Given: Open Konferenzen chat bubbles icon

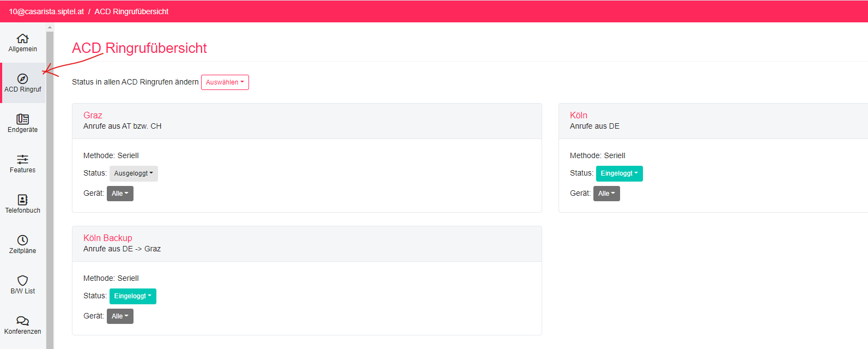Looking at the screenshot, I should [22, 321].
